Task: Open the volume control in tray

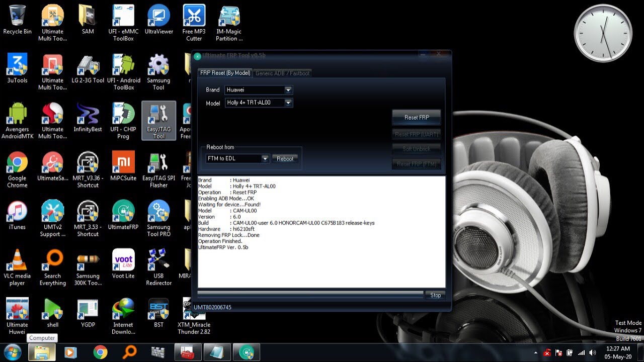Action: 592,352
